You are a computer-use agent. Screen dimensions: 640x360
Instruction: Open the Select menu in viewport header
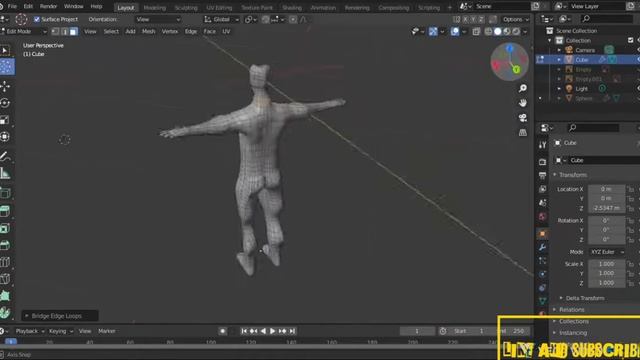pyautogui.click(x=111, y=31)
